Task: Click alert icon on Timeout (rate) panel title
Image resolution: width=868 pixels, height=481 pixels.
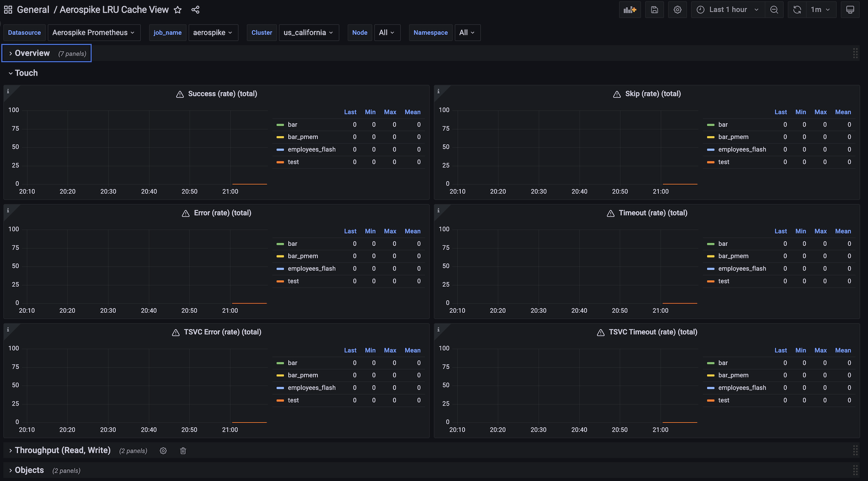Action: coord(611,213)
